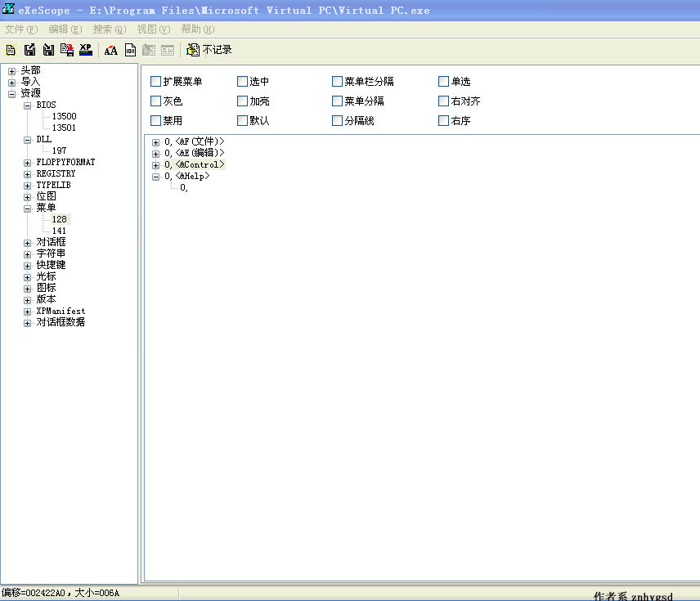
Task: Enable the 扩展菜单 checkbox
Action: click(156, 82)
